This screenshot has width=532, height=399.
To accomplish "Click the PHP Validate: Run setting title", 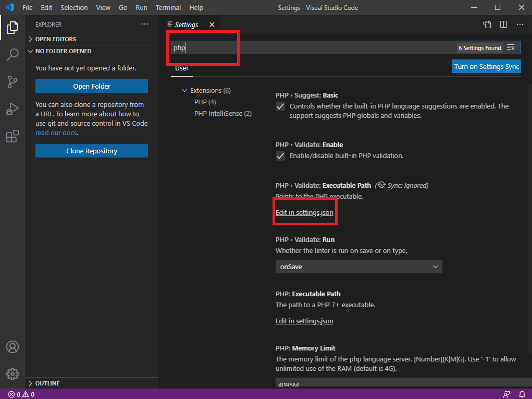I will pyautogui.click(x=305, y=240).
